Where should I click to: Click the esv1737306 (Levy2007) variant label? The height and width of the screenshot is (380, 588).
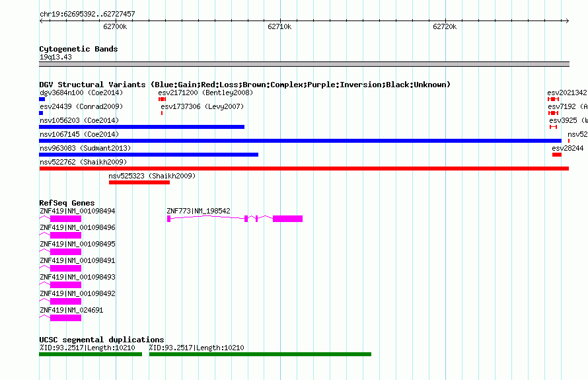click(x=202, y=106)
